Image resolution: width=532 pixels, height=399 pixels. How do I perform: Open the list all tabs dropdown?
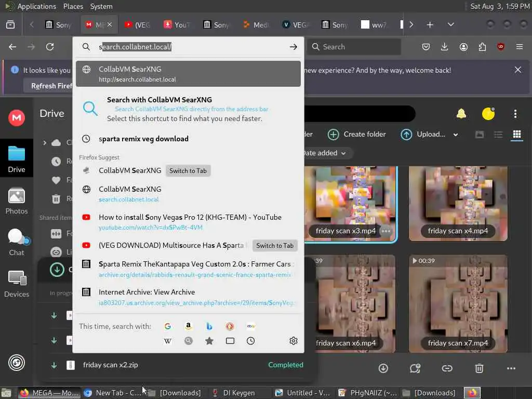pos(451,25)
